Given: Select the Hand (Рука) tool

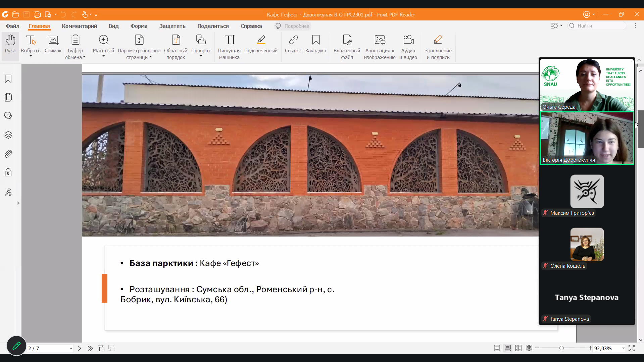Looking at the screenshot, I should click(x=10, y=44).
